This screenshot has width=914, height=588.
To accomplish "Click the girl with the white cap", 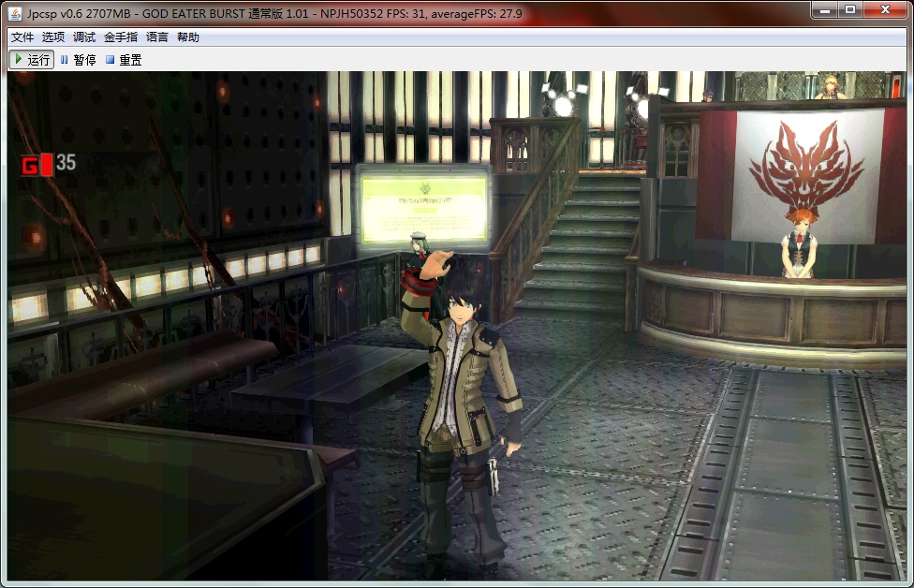I will [417, 247].
